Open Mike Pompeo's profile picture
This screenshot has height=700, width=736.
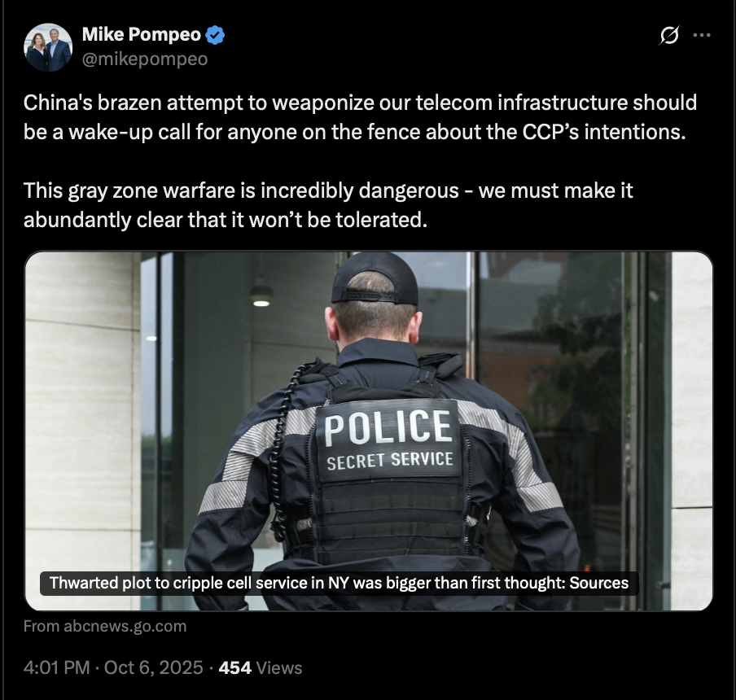coord(48,47)
